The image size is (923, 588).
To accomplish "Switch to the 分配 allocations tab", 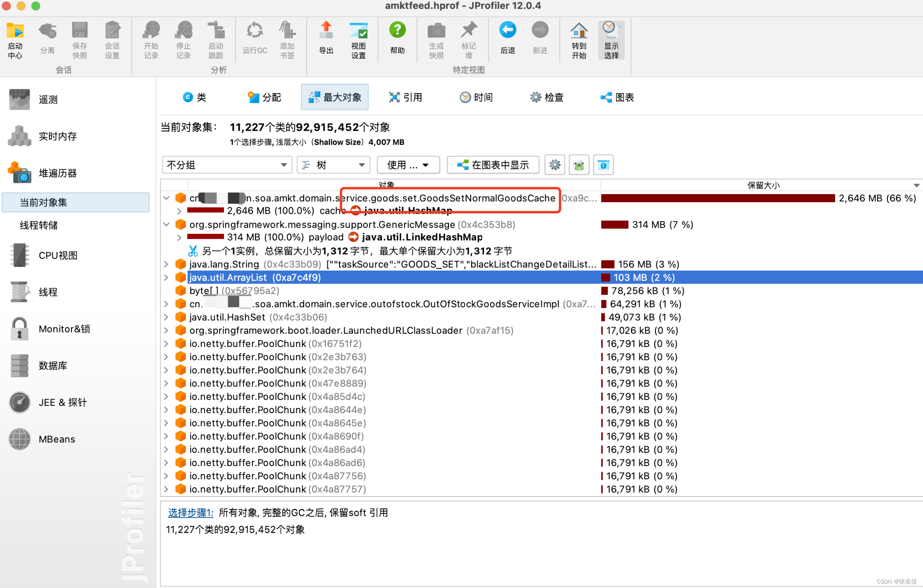I will (x=264, y=97).
